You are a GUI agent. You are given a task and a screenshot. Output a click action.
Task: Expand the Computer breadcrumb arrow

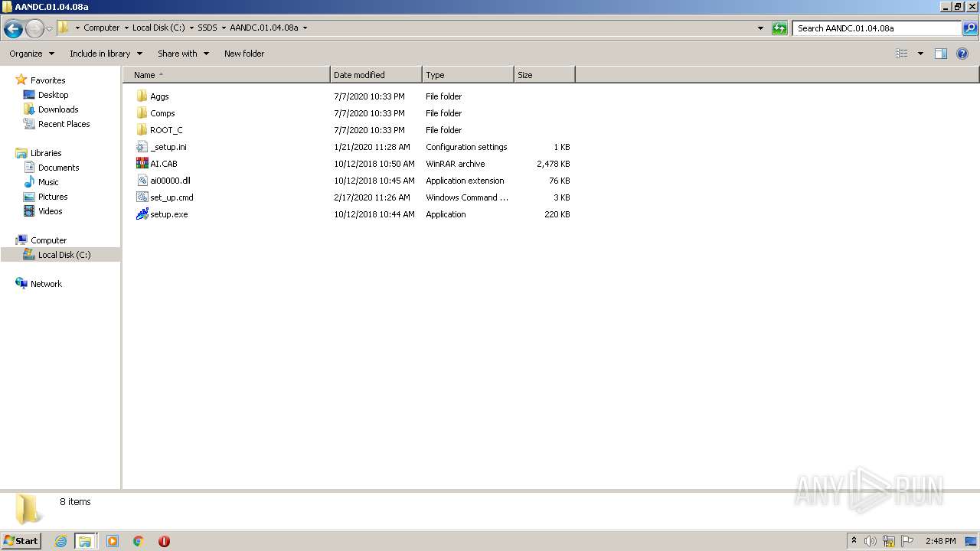click(126, 28)
